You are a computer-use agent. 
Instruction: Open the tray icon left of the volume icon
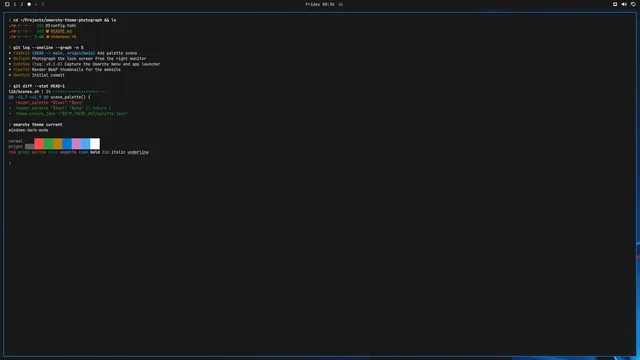[615, 4]
